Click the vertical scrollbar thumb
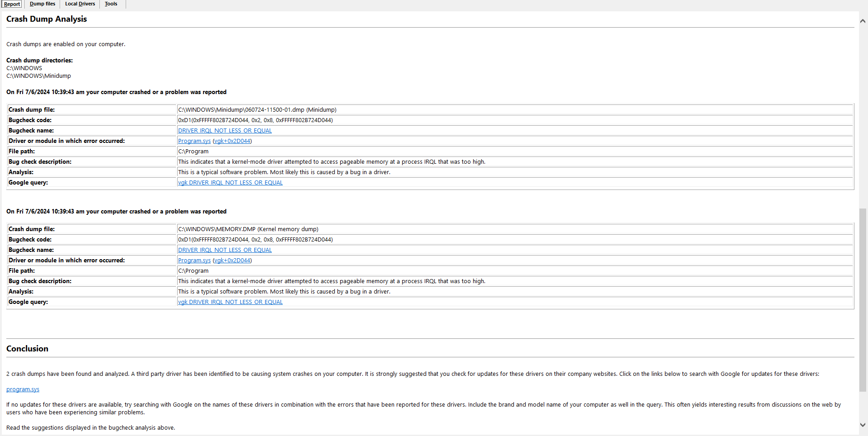 pyautogui.click(x=863, y=299)
